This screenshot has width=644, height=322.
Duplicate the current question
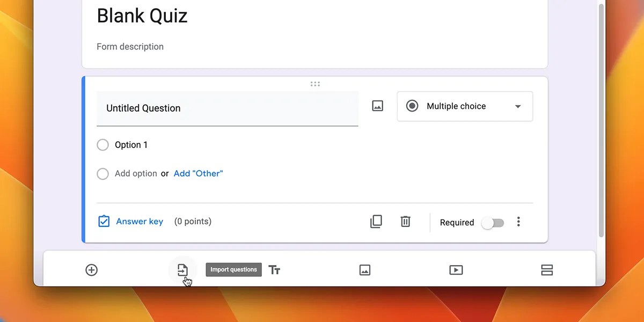[x=376, y=222]
